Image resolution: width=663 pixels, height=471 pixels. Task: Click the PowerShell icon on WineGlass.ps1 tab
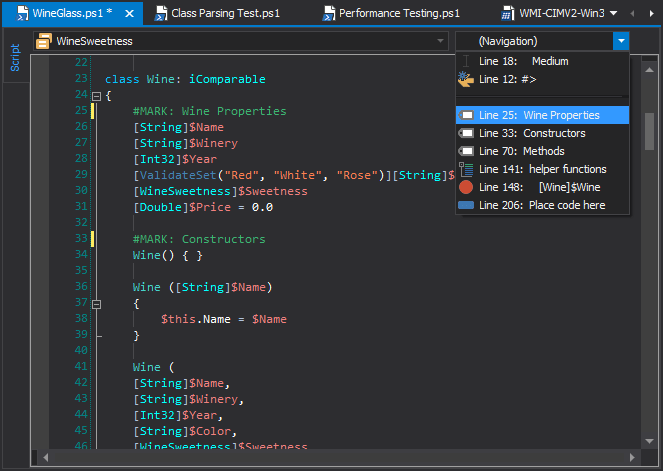(x=22, y=14)
